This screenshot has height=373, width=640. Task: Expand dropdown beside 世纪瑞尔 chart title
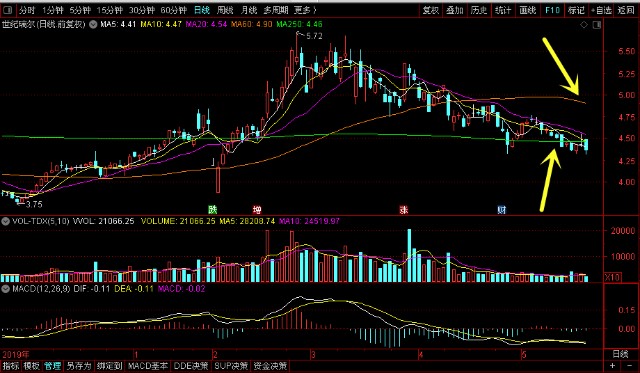(x=93, y=24)
